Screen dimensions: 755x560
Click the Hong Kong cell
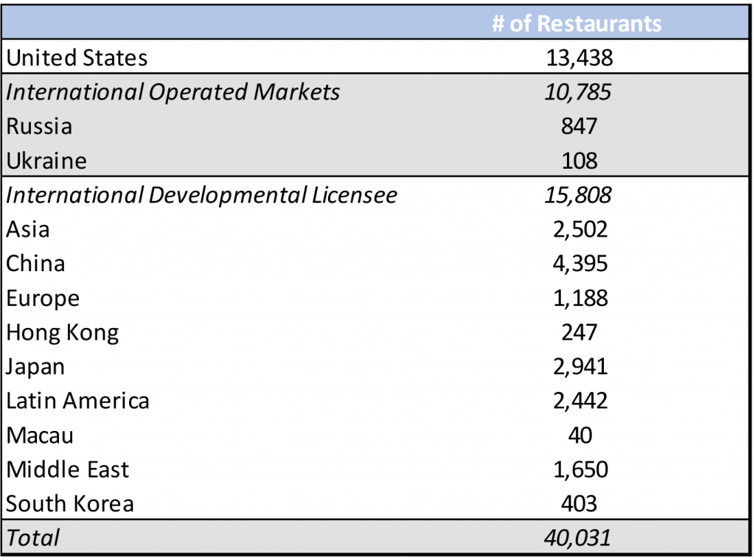point(63,332)
